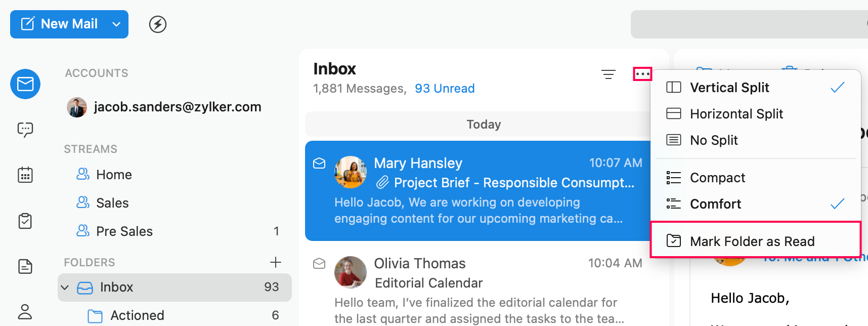Viewport: 868px width, 326px height.
Task: Click the Inbox tray icon in folders
Action: (x=85, y=288)
